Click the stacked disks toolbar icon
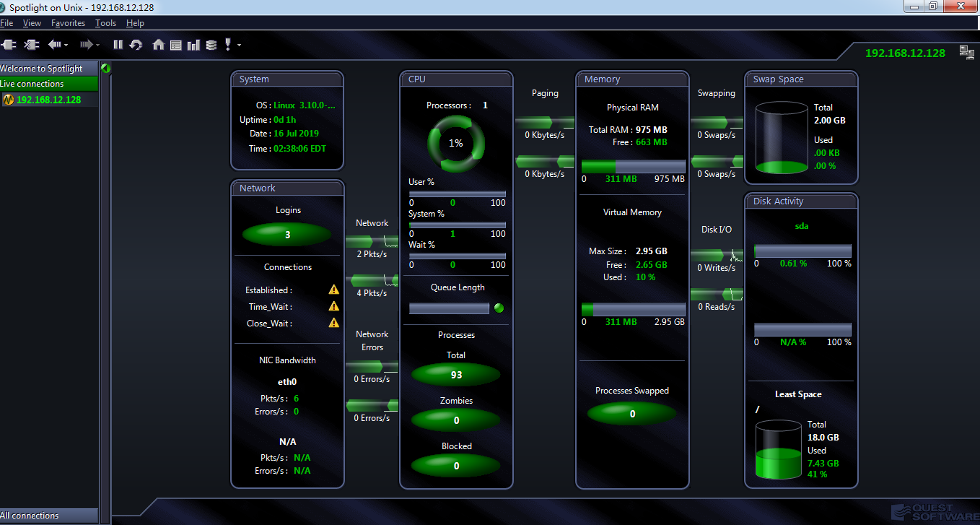Image resolution: width=980 pixels, height=525 pixels. tap(211, 45)
